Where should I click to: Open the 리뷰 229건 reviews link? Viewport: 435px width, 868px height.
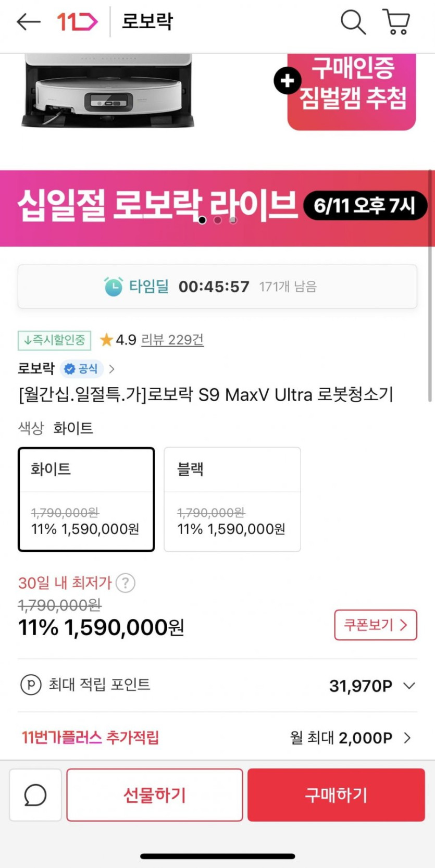click(x=172, y=340)
